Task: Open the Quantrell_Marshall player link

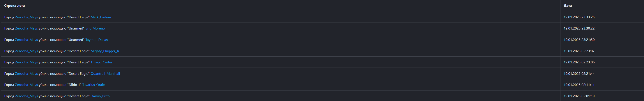Action: 105,74
